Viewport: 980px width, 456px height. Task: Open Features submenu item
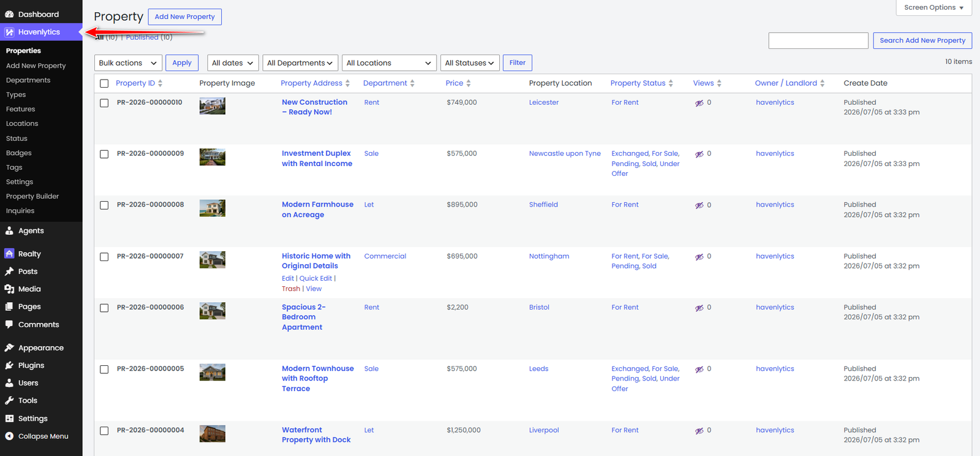[x=21, y=109]
